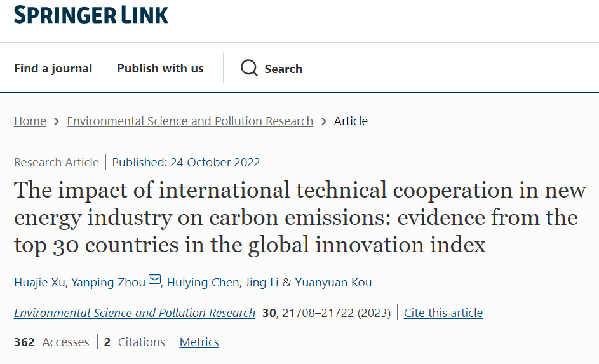Click the italic journal name link
The width and height of the screenshot is (599, 364).
pos(135,313)
